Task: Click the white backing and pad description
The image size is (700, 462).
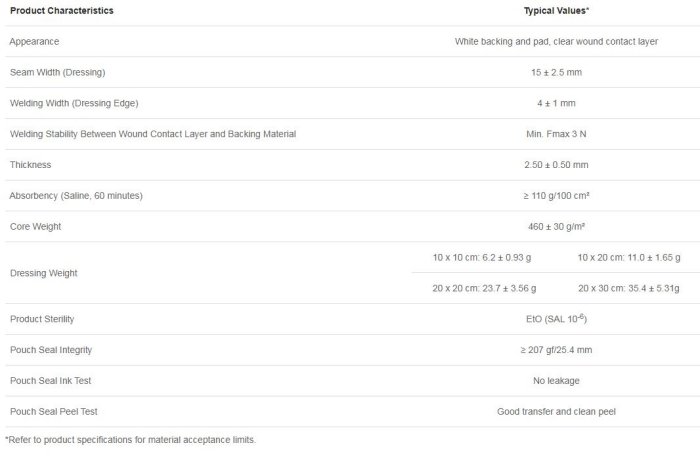Action: [x=555, y=42]
